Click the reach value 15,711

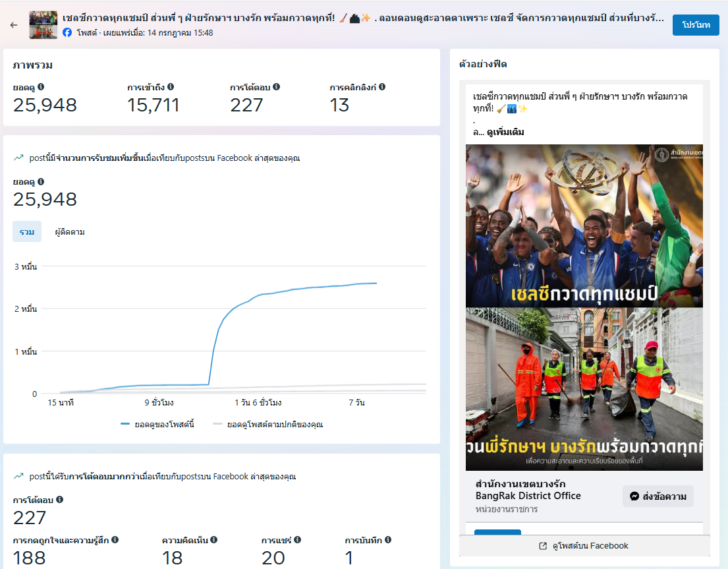[154, 105]
